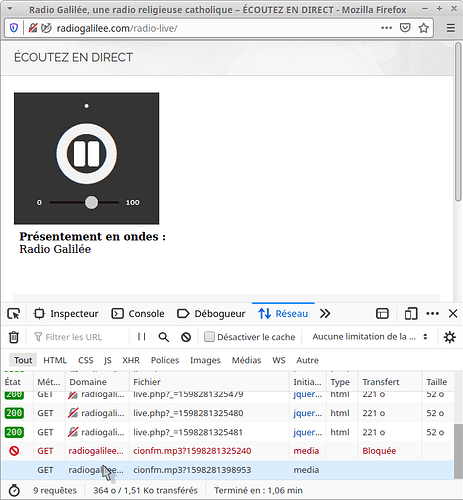Sort by État column header
The height and width of the screenshot is (500, 463).
pyautogui.click(x=17, y=382)
